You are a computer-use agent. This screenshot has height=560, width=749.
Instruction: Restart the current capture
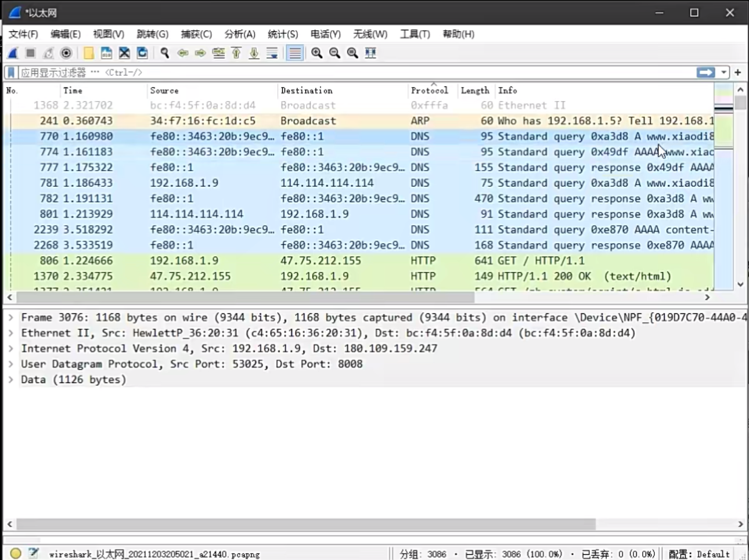point(49,53)
